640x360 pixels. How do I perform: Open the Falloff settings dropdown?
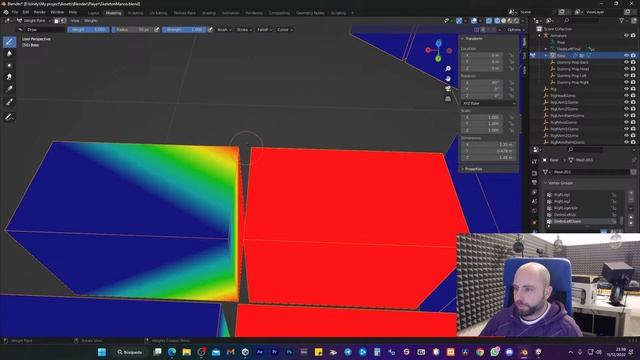[264, 30]
